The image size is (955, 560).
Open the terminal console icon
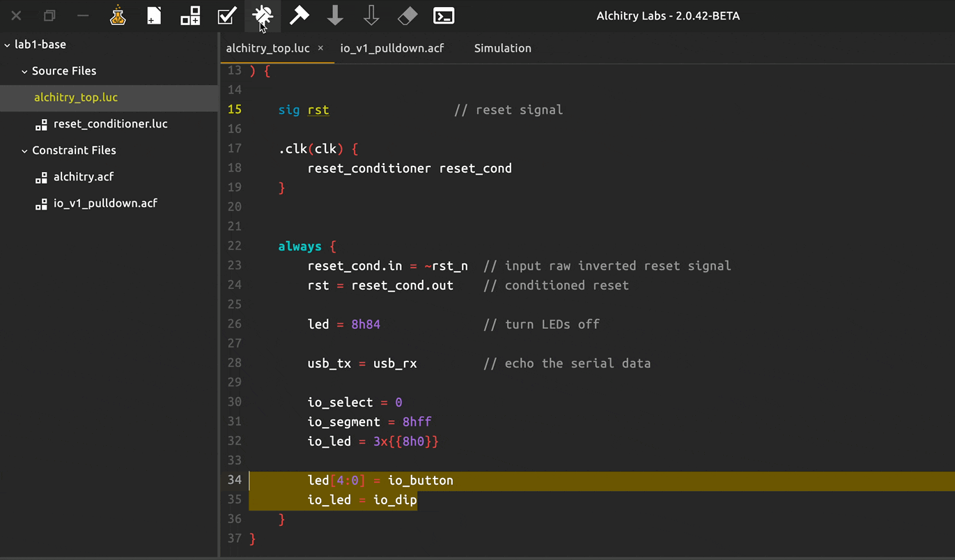pos(444,16)
